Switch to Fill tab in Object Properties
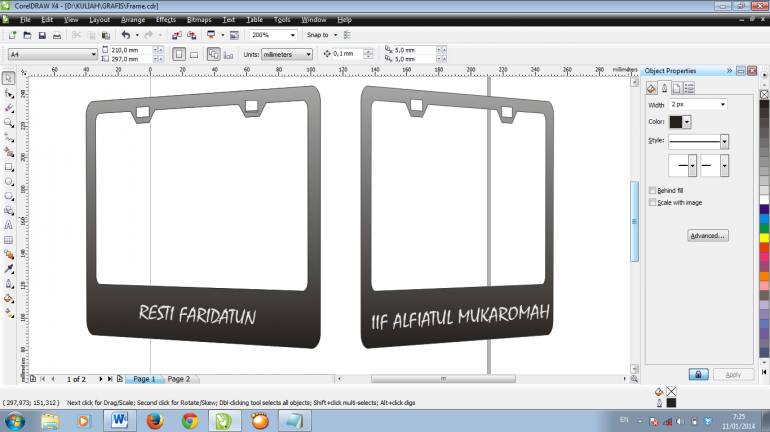The height and width of the screenshot is (432, 770). pos(651,88)
